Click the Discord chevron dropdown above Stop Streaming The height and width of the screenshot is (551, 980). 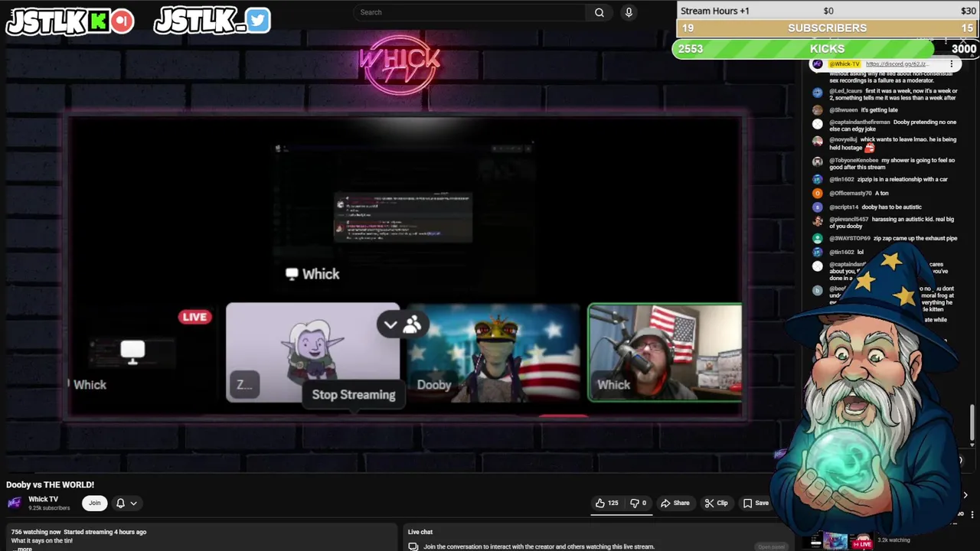click(390, 324)
